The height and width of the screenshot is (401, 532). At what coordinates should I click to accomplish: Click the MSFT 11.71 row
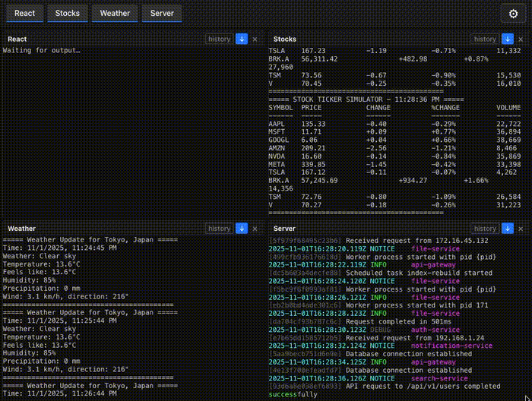pyautogui.click(x=394, y=131)
